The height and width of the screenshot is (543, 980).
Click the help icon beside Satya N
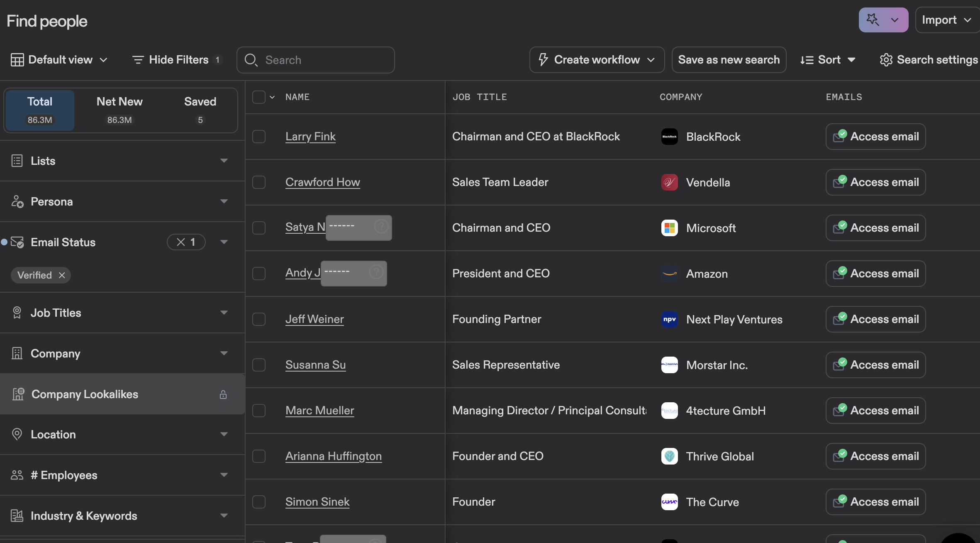(x=381, y=226)
